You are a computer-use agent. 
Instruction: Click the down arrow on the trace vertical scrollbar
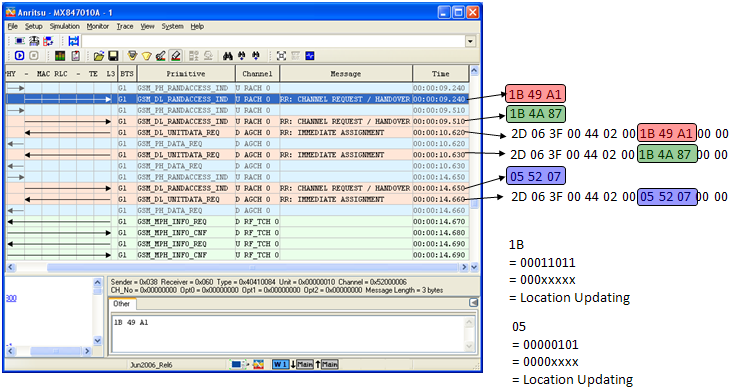click(x=474, y=267)
